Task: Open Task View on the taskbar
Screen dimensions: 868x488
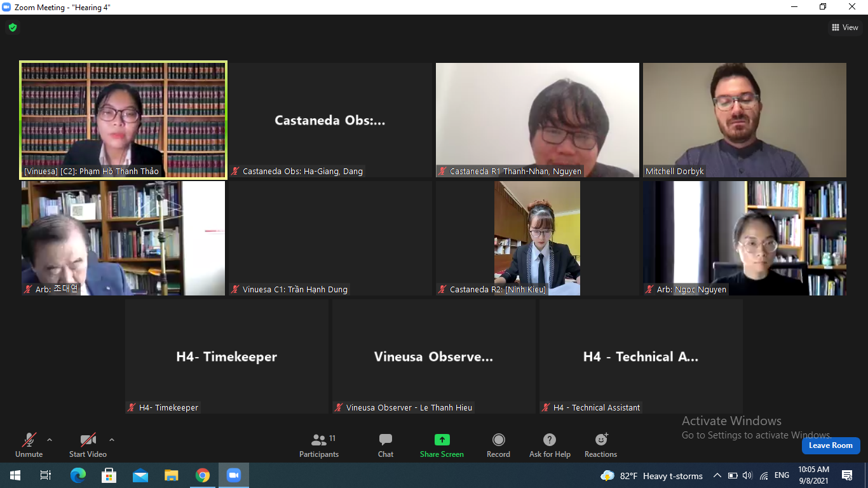Action: tap(46, 475)
